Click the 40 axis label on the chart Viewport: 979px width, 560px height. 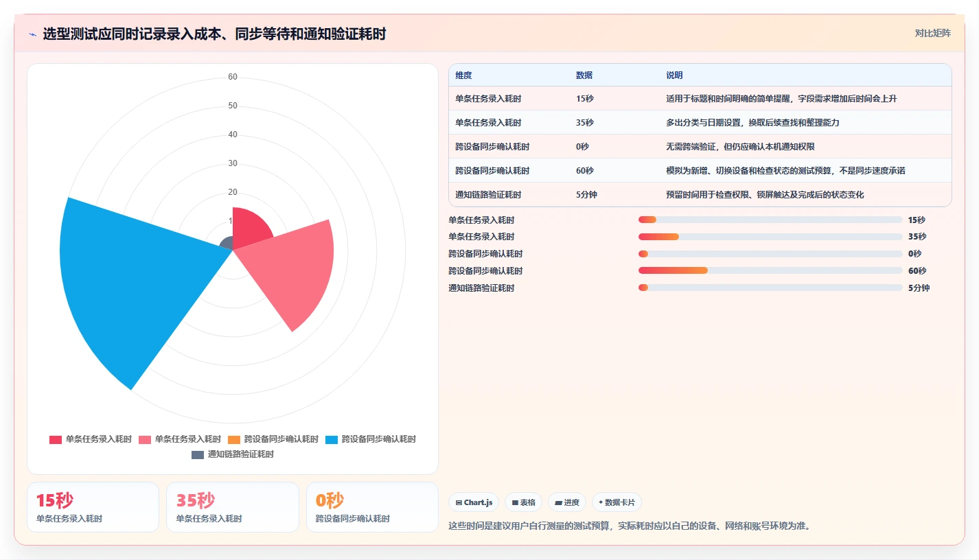tap(233, 135)
